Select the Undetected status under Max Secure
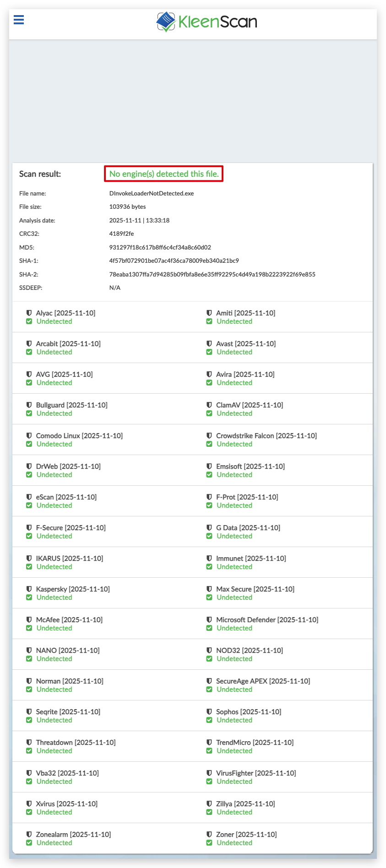Screen dimensions: 386x868 click(234, 597)
